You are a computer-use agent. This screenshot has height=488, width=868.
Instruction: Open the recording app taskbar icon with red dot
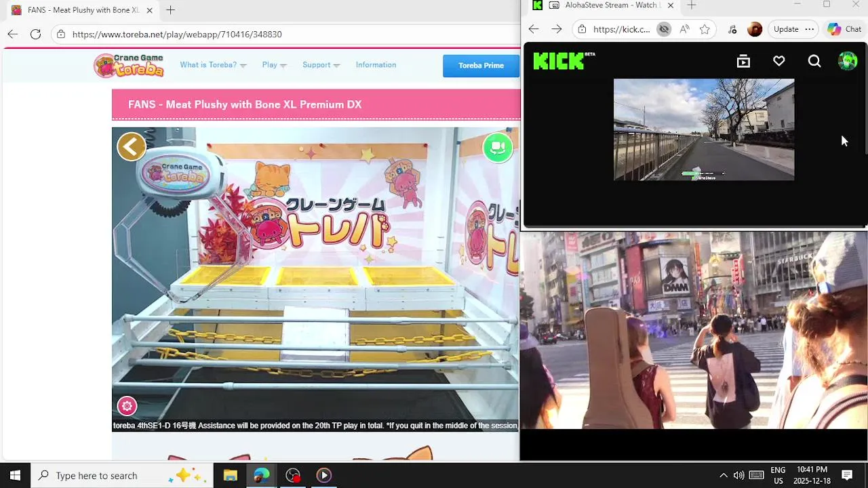293,475
